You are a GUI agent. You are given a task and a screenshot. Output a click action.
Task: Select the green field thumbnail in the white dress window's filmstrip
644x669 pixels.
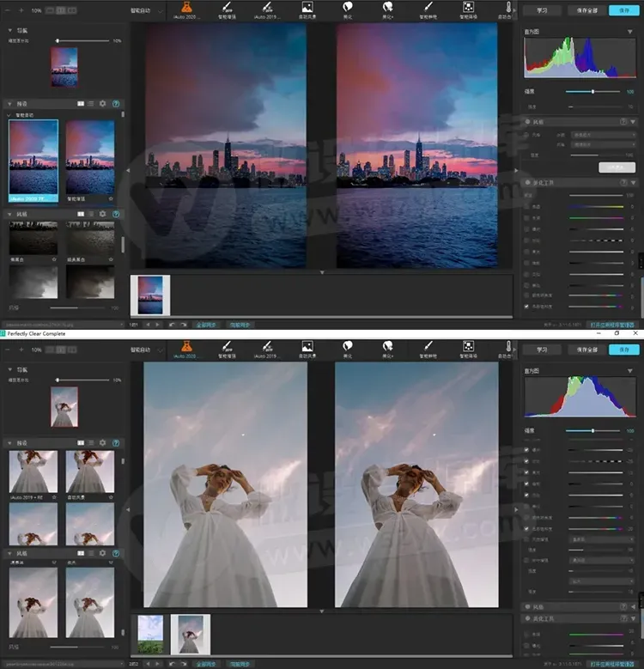tap(150, 634)
